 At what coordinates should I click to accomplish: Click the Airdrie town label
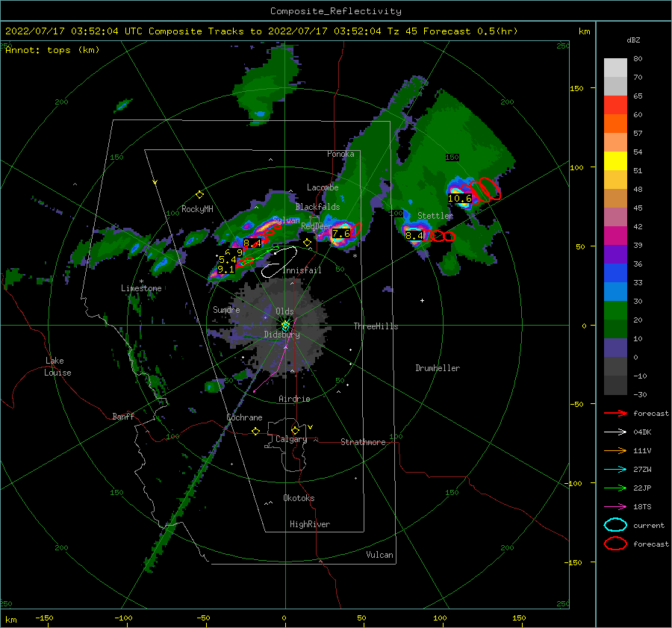(294, 399)
